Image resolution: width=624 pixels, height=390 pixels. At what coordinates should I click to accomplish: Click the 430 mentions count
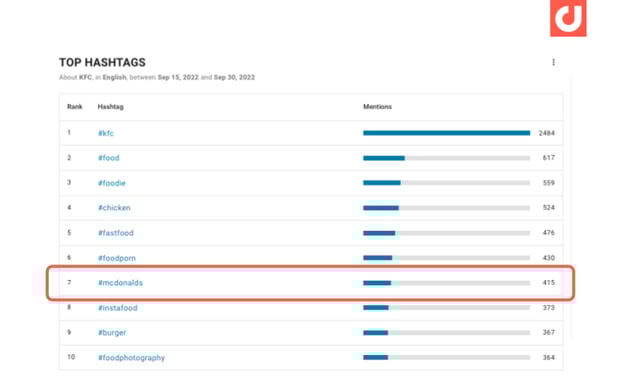[x=548, y=257]
